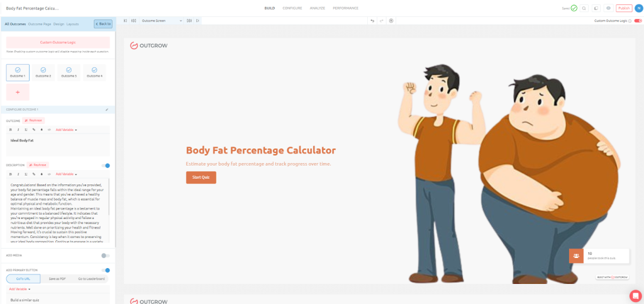Apply bold in the Outcome text toolbar
The width and height of the screenshot is (644, 304).
(11, 130)
